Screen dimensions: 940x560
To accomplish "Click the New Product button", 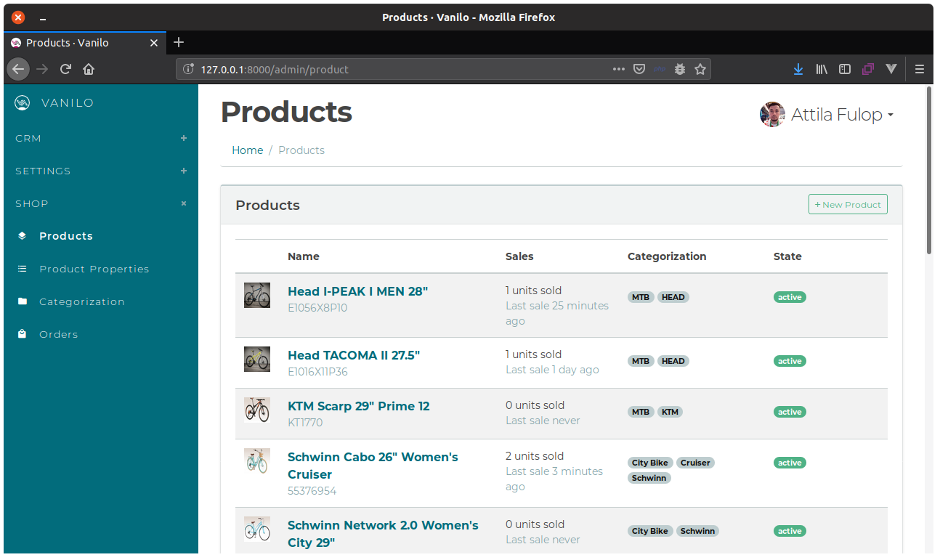I will pyautogui.click(x=848, y=205).
